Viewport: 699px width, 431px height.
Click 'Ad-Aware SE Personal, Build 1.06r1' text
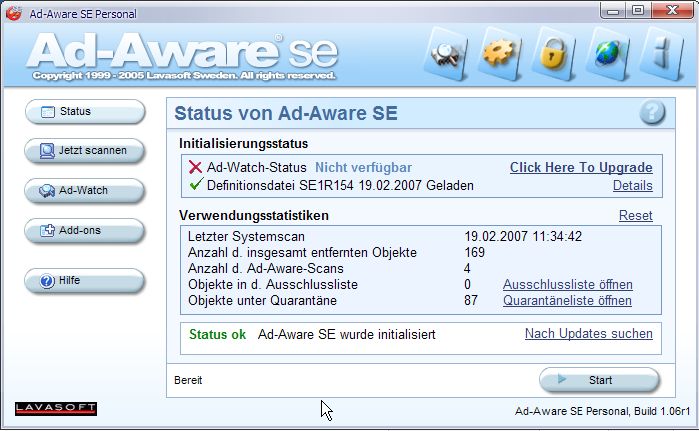[x=602, y=411]
